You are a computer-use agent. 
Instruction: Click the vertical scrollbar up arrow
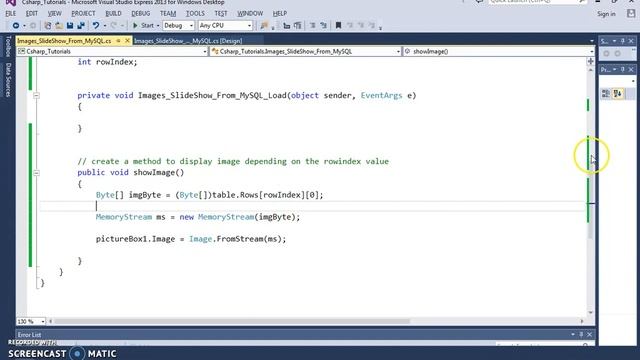click(x=591, y=70)
